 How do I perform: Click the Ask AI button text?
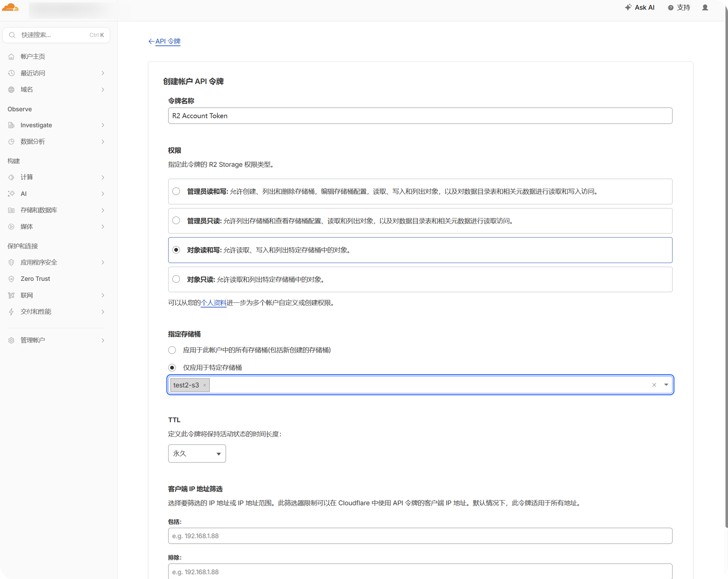tap(644, 8)
